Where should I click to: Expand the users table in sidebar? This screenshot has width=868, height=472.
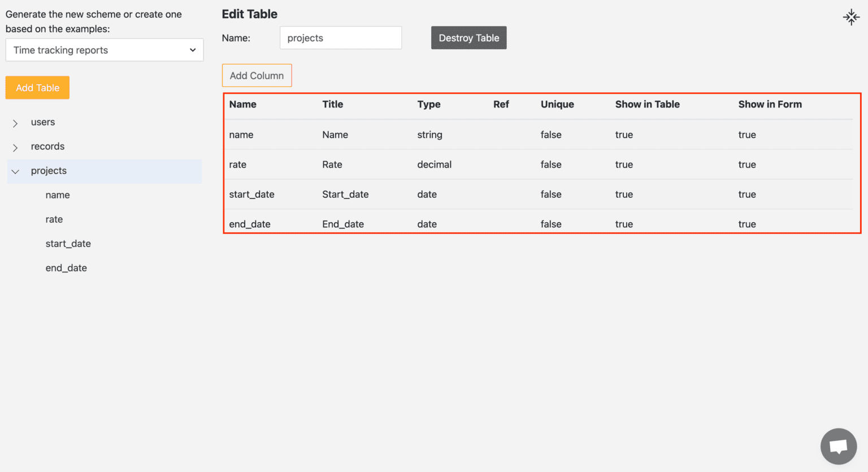coord(15,122)
